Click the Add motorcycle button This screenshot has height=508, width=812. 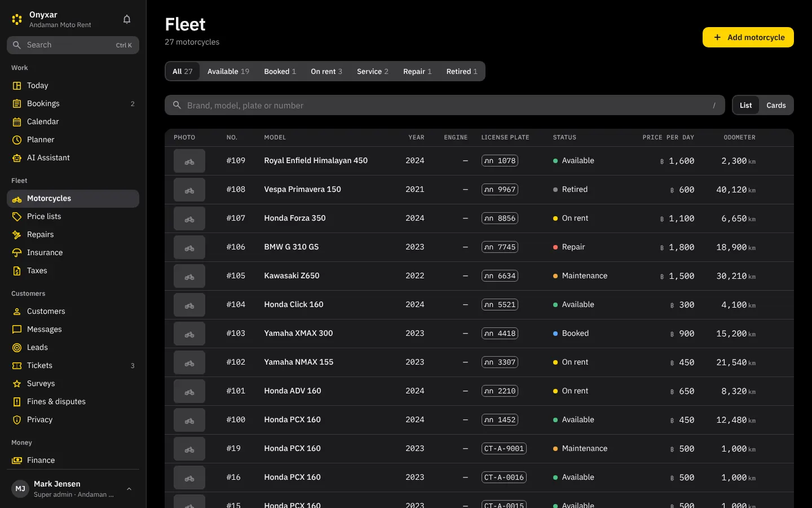[748, 37]
